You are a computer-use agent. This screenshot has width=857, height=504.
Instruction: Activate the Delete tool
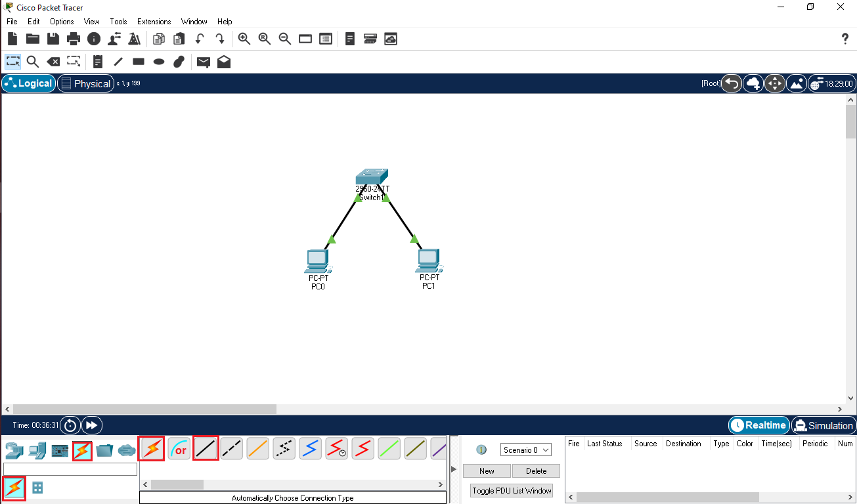(53, 62)
